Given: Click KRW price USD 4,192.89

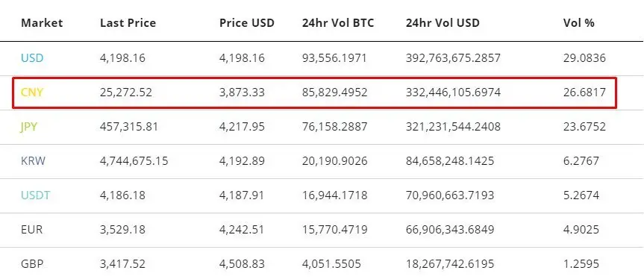Looking at the screenshot, I should coord(242,161).
